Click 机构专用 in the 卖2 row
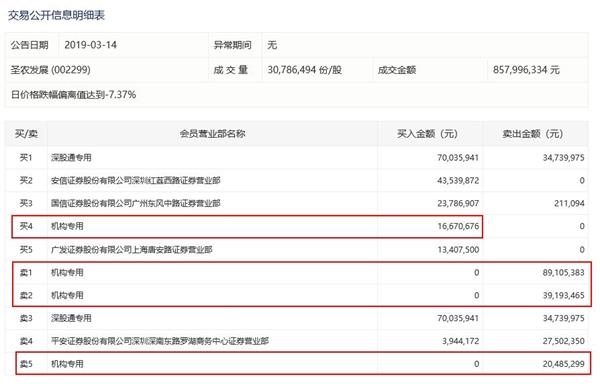 click(67, 295)
